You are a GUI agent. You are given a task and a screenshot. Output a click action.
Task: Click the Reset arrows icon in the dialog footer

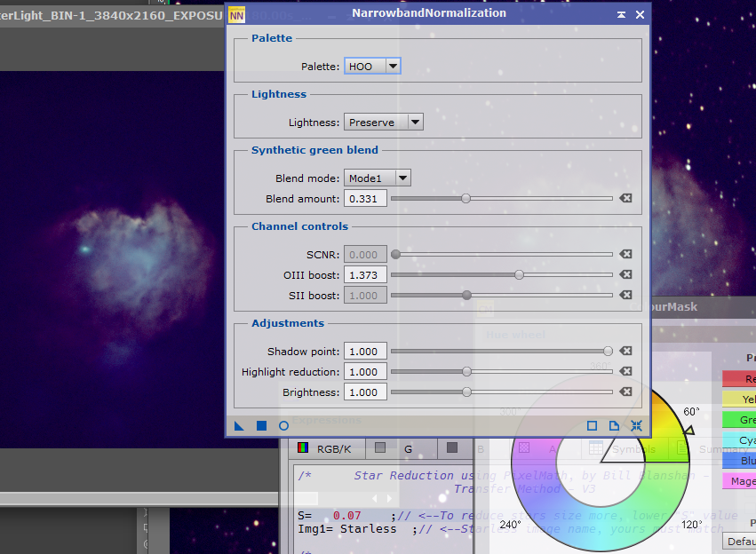(636, 426)
